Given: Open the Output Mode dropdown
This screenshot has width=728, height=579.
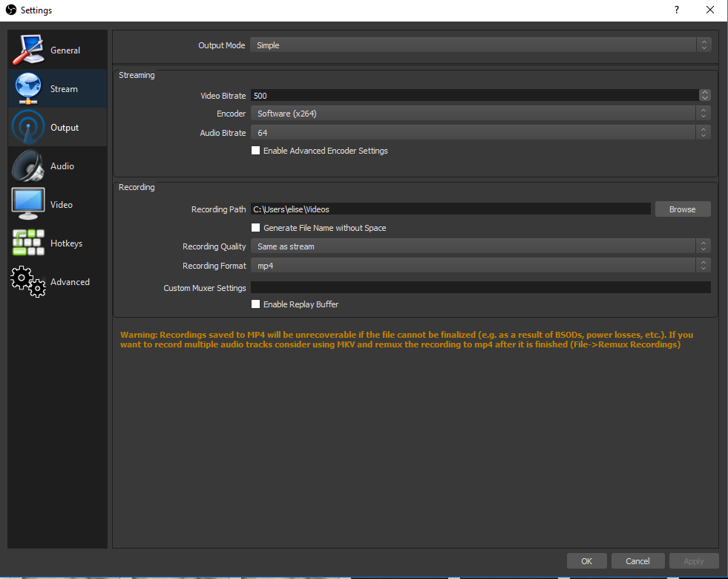Looking at the screenshot, I should click(481, 45).
